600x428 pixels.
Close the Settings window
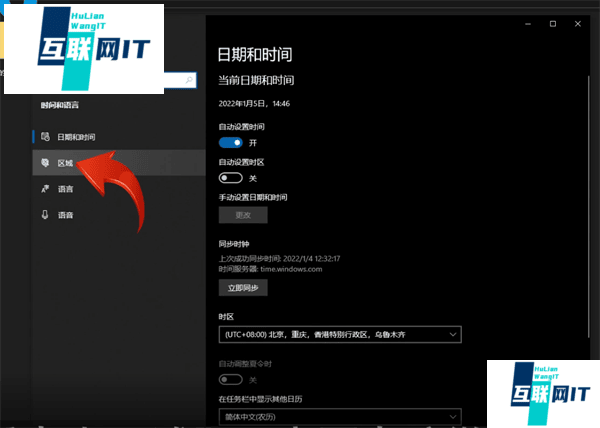(580, 23)
